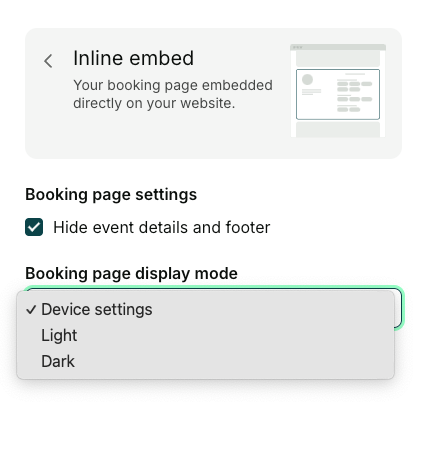Click the Booking page display mode label
This screenshot has height=474, width=434.
(131, 273)
